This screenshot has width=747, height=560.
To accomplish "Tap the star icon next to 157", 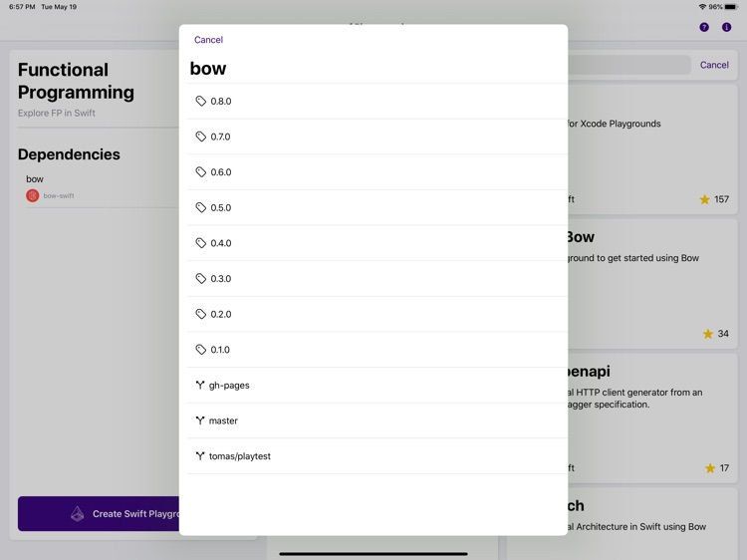I will click(704, 199).
